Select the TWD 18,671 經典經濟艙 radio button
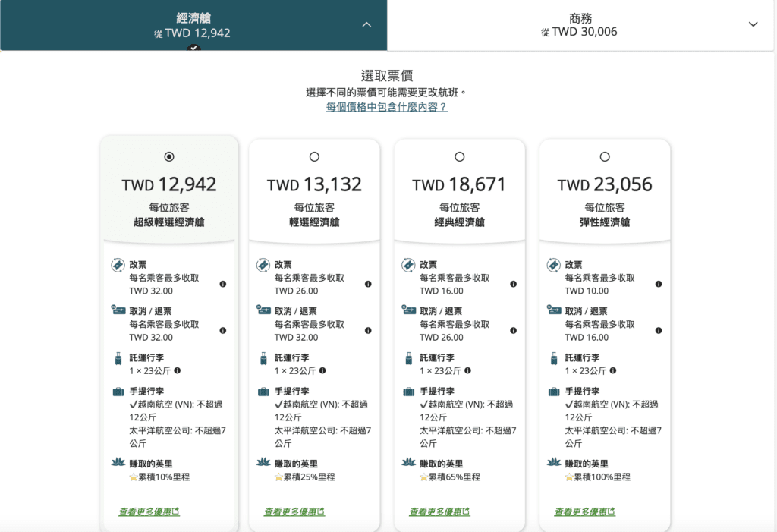This screenshot has width=777, height=532. point(459,156)
